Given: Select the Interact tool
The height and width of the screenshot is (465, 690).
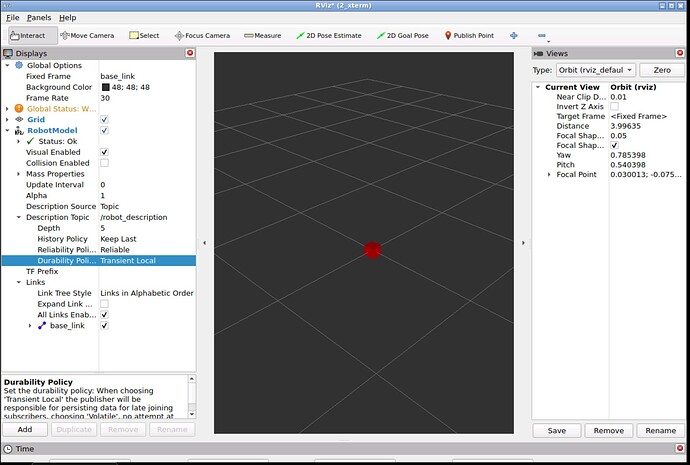Looking at the screenshot, I should pyautogui.click(x=29, y=35).
